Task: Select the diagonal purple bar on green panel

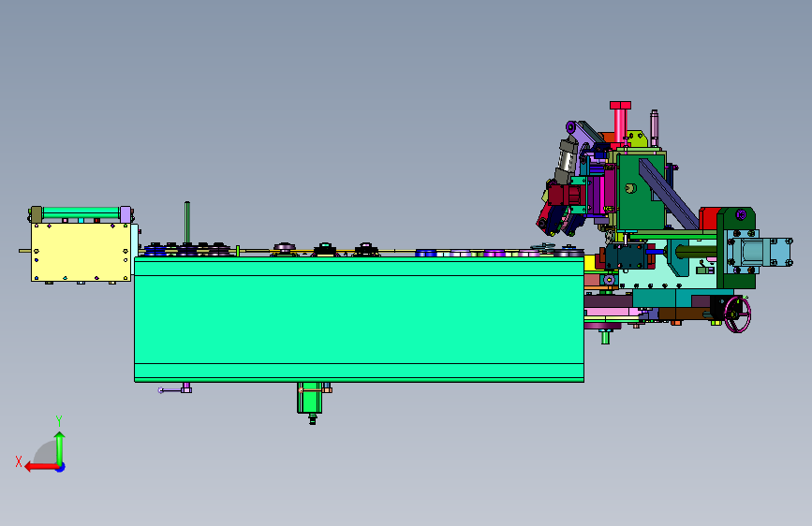Action: 668,194
